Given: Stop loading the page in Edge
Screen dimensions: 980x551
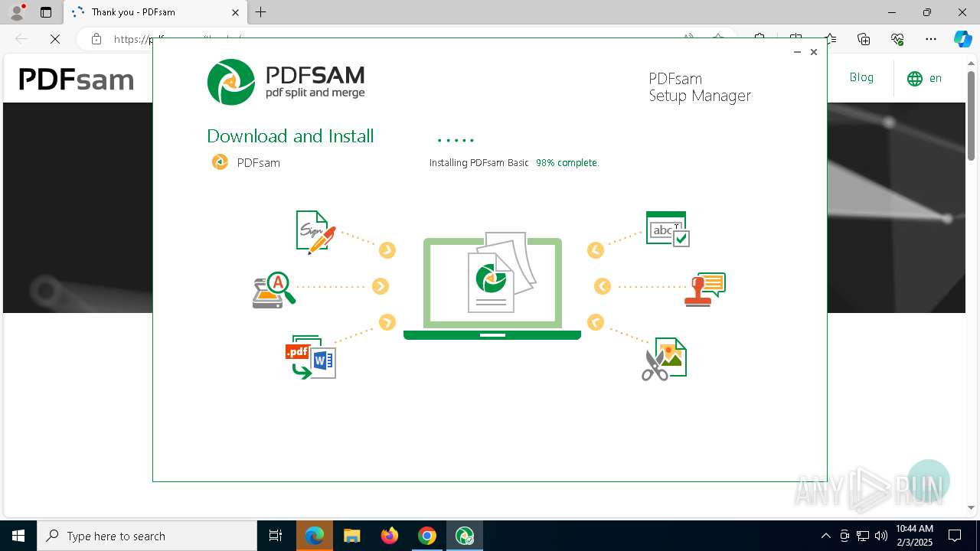Looking at the screenshot, I should pos(55,39).
